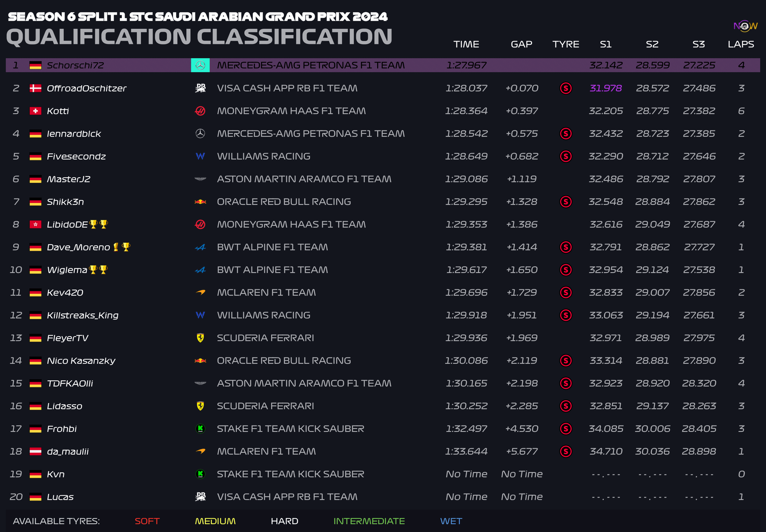Click the HARD tyre legend label
The width and height of the screenshot is (766, 532).
coord(284,521)
